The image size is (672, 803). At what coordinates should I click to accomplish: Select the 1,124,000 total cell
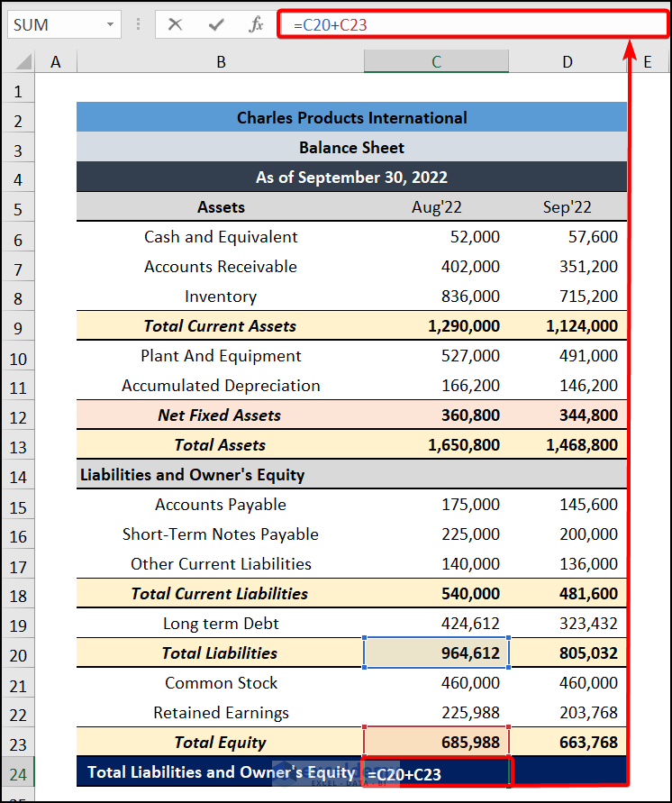[568, 325]
